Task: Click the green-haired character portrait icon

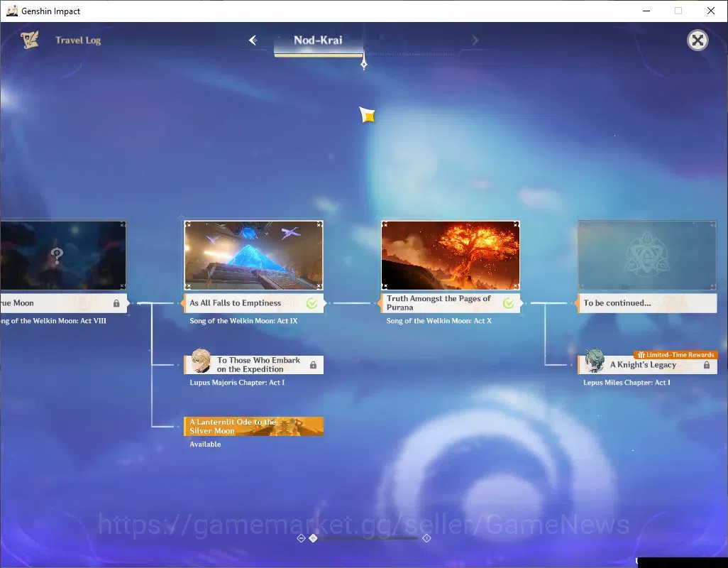Action: (595, 361)
